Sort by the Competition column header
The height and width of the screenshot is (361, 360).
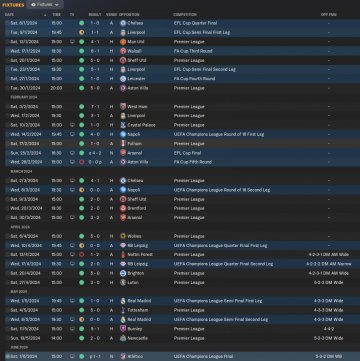(185, 15)
